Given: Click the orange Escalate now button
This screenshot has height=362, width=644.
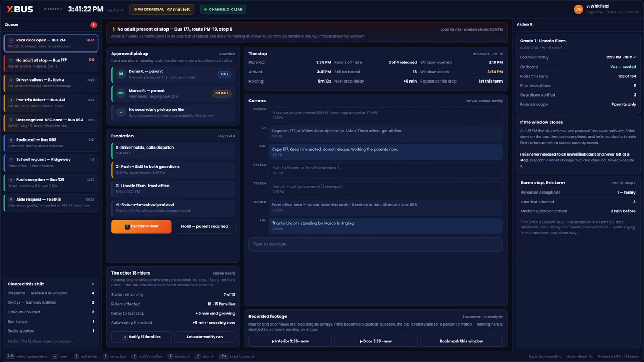Looking at the screenshot, I should coord(141,227).
